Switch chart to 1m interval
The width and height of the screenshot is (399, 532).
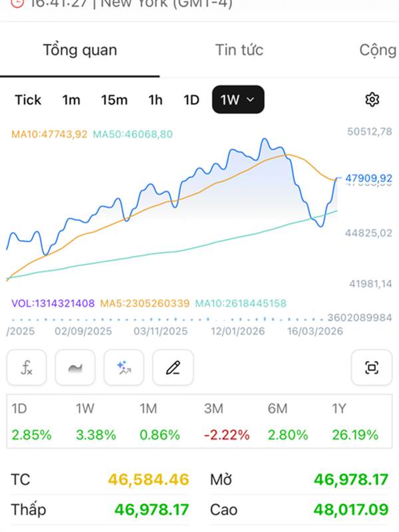click(71, 100)
